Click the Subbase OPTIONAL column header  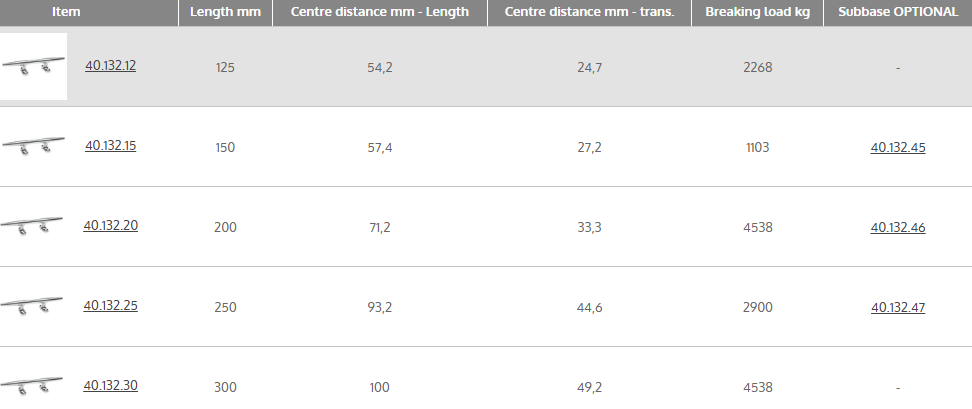pyautogui.click(x=897, y=12)
